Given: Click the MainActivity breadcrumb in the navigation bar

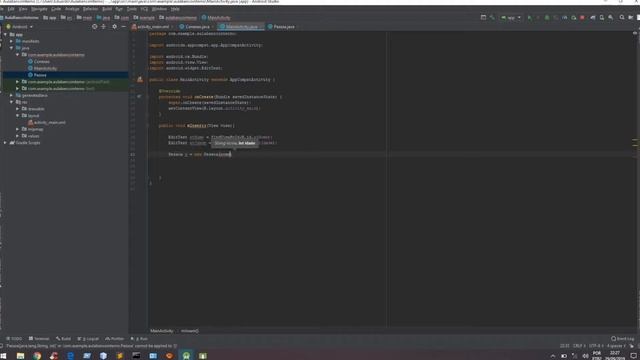Looking at the screenshot, I should [216, 18].
